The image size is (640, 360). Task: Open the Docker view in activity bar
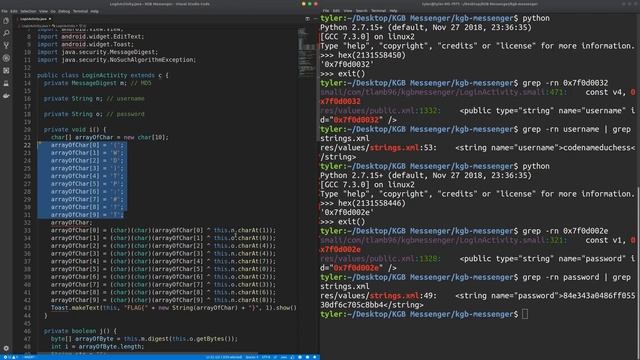pos(6,96)
